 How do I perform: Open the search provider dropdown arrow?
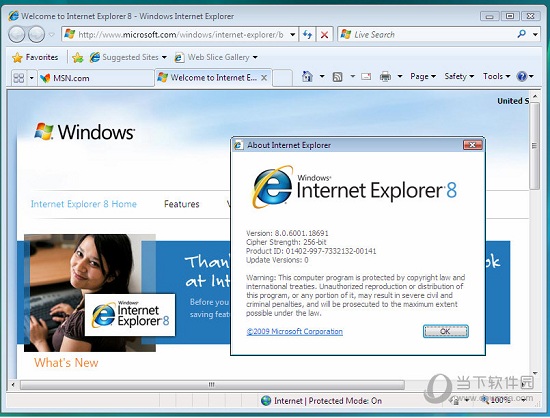[x=535, y=34]
